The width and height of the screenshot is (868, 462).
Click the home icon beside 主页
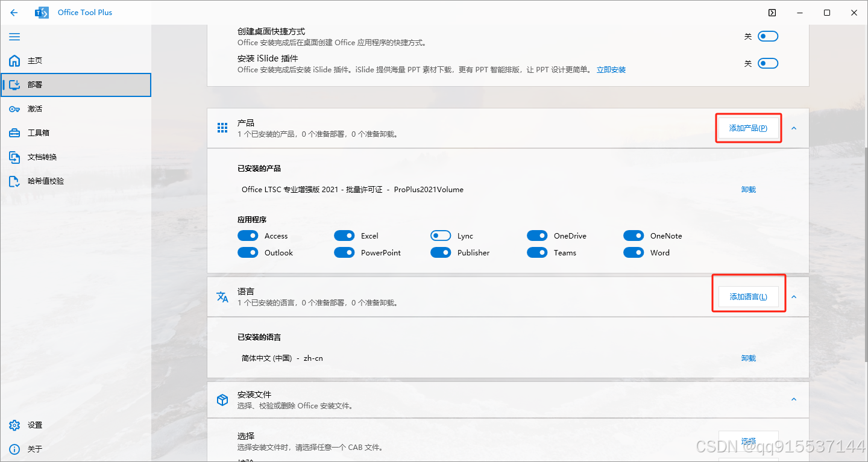point(14,61)
